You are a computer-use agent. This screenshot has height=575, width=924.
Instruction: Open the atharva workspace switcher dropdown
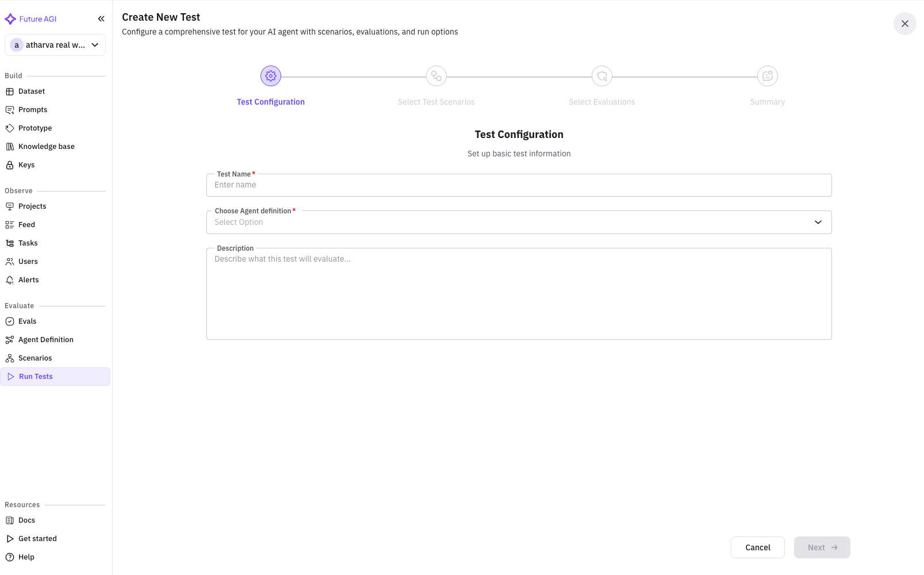[55, 44]
